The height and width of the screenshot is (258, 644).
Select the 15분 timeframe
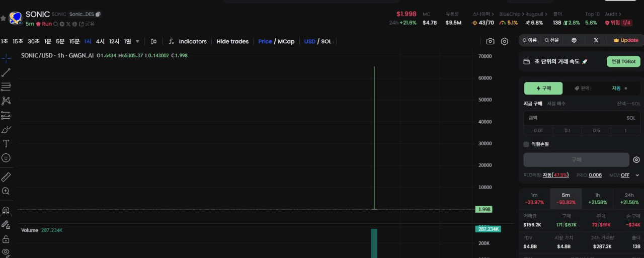coord(74,41)
